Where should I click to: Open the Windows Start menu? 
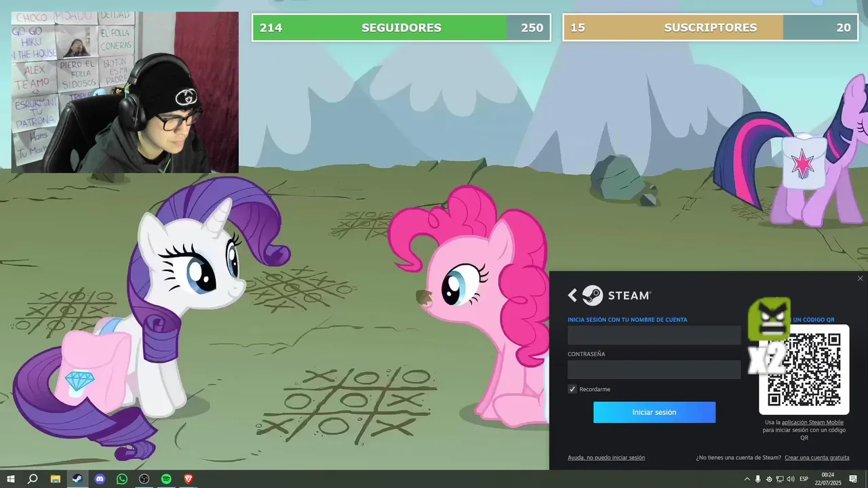[x=11, y=479]
